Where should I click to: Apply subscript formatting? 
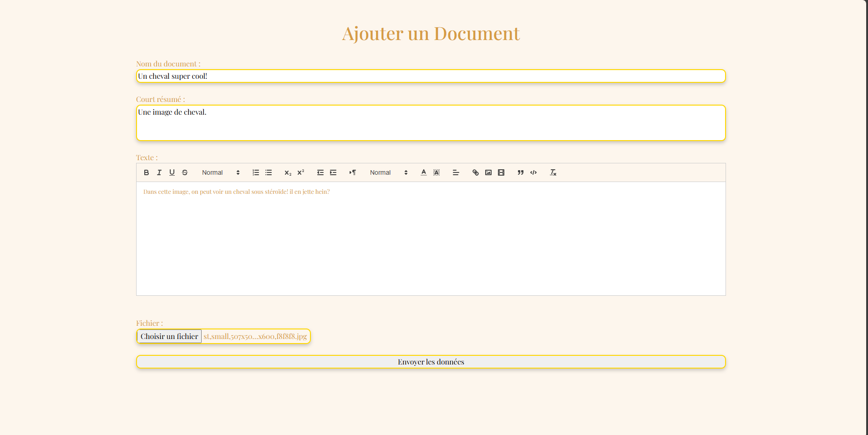coord(288,172)
